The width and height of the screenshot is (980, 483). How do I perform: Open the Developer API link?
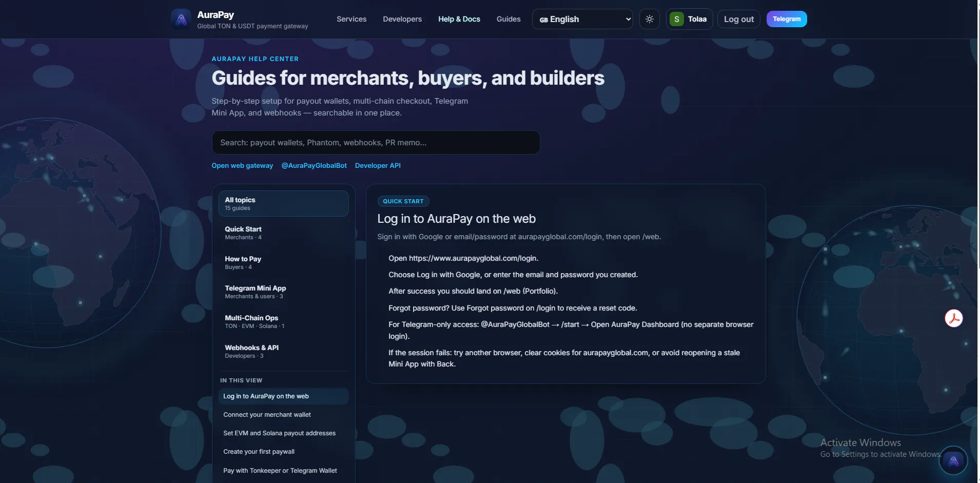(x=378, y=166)
